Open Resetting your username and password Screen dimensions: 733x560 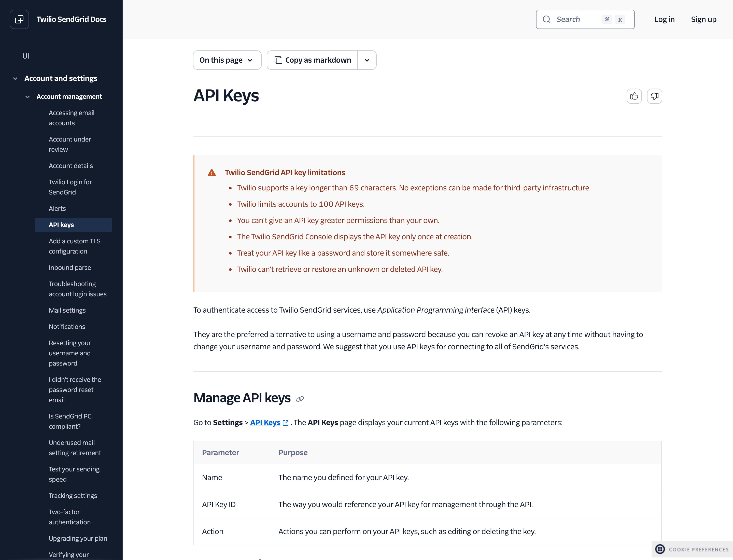[x=70, y=353]
